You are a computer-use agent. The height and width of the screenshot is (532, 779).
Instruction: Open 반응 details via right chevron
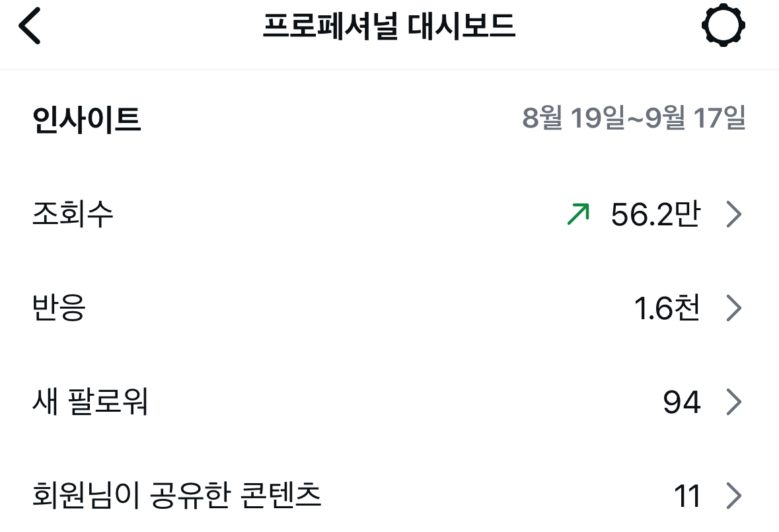coord(734,309)
